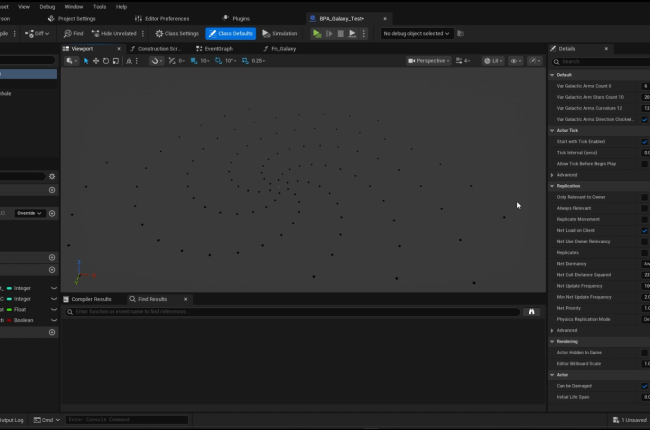Open the Override dropdown in Functions
The image size is (650, 430).
(x=28, y=213)
